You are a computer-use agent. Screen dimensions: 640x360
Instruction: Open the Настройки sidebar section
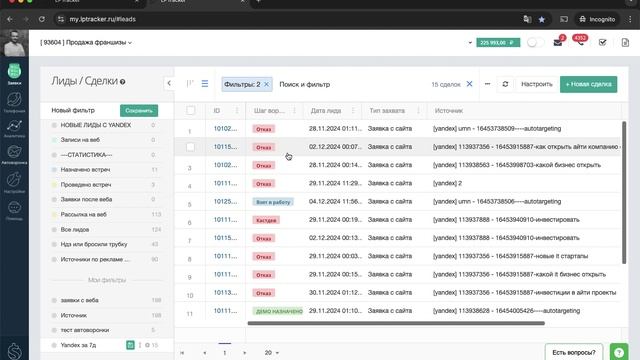(x=14, y=182)
